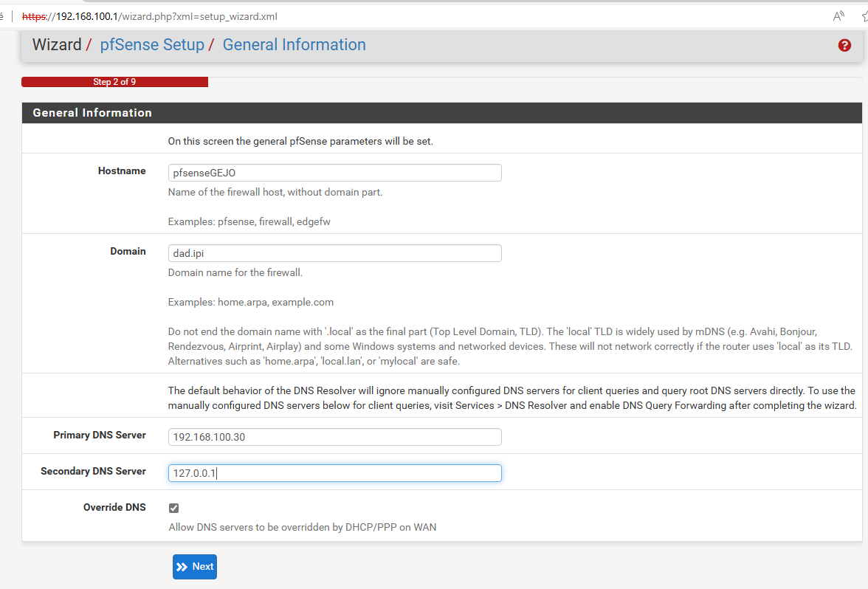Click the Step 2 of 9 progress bar
Screen dimensions: 868x589
pyautogui.click(x=114, y=82)
